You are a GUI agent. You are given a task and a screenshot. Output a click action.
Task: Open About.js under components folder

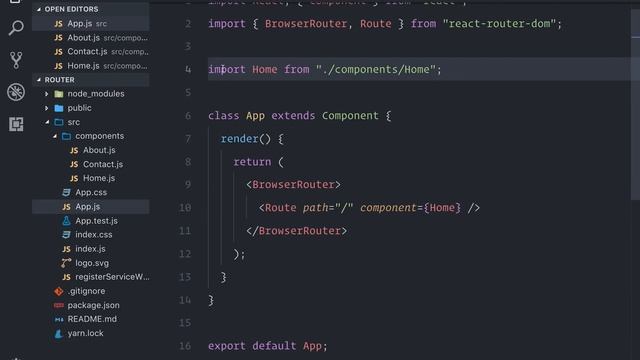[99, 150]
